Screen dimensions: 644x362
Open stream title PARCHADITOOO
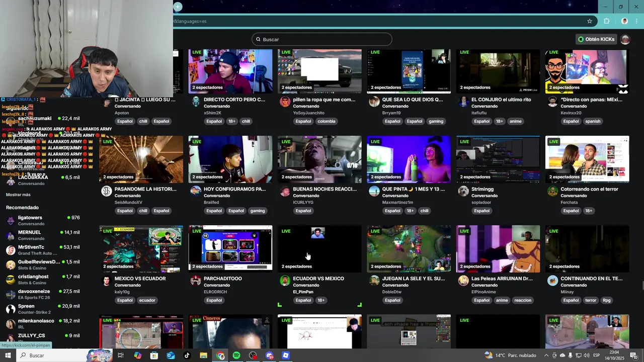223,279
